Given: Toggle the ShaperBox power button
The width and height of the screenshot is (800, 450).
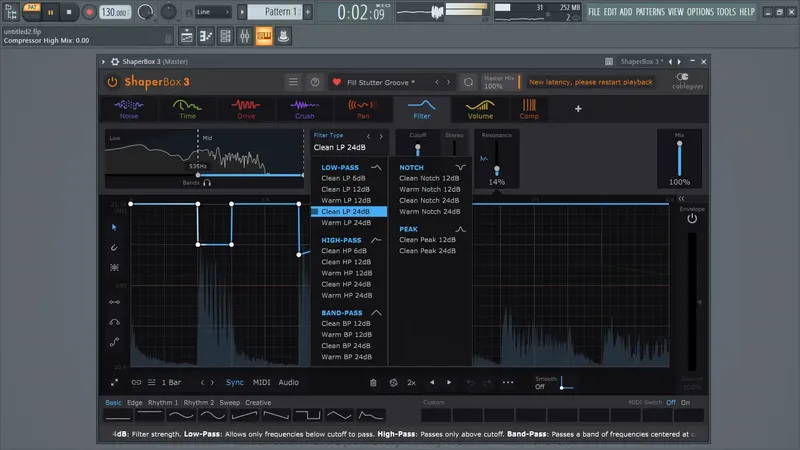Looking at the screenshot, I should [112, 82].
